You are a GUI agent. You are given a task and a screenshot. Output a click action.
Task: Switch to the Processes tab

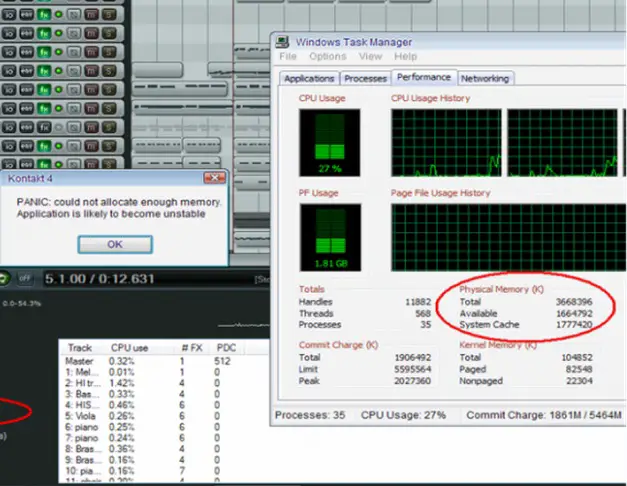click(365, 78)
